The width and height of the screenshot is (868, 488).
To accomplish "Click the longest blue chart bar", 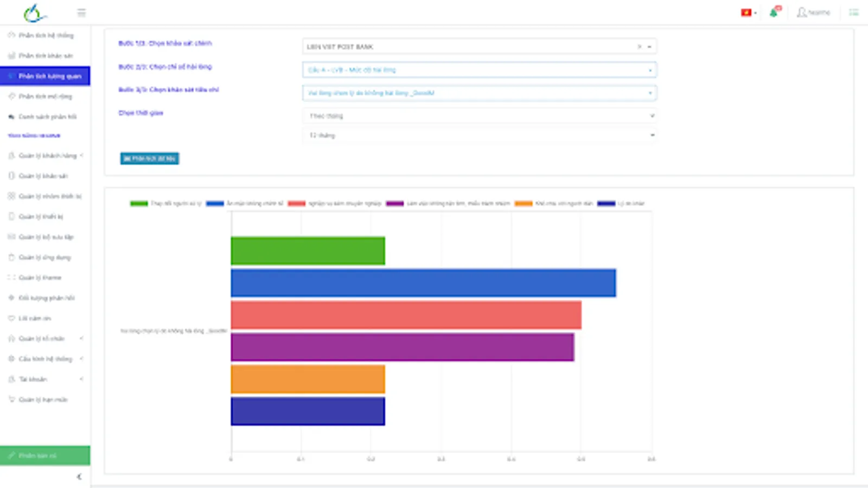I will pyautogui.click(x=423, y=283).
